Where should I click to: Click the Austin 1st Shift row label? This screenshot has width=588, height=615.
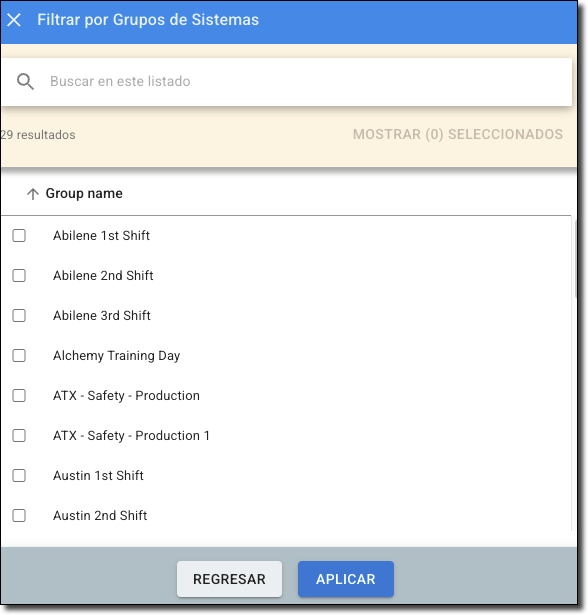pyautogui.click(x=98, y=476)
